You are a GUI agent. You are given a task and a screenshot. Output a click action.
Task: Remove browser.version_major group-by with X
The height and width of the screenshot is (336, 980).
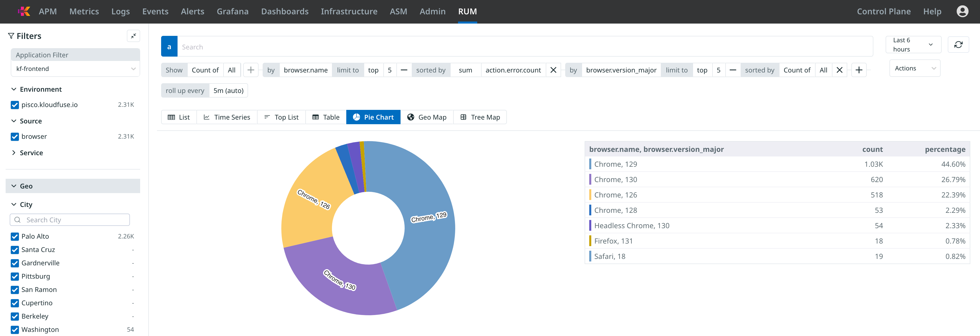pyautogui.click(x=839, y=70)
